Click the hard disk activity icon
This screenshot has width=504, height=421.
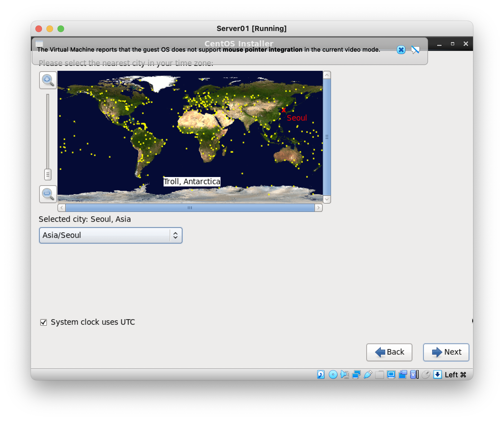click(321, 375)
